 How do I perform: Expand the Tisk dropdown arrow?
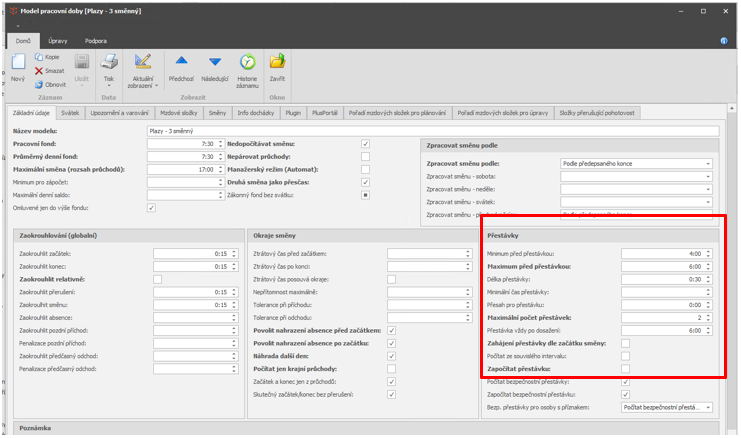pos(109,86)
